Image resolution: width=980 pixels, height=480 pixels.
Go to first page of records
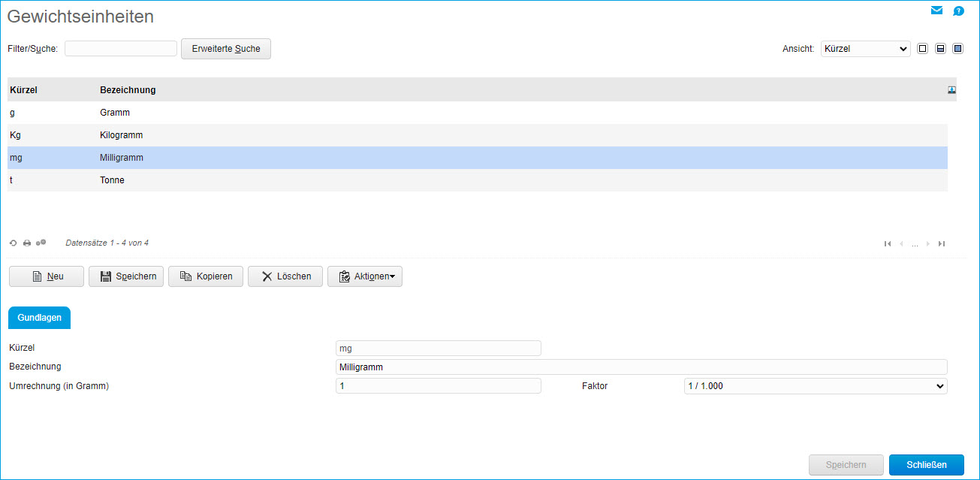point(888,243)
